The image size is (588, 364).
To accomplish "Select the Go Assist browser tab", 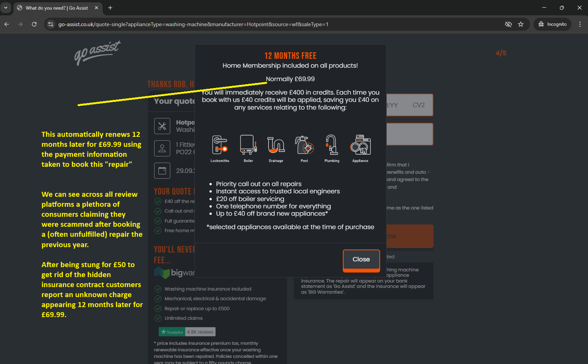I will click(x=56, y=8).
